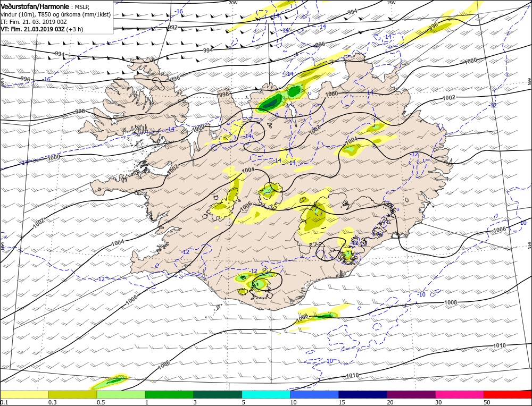The width and height of the screenshot is (532, 406).
Task: Click the olive 0.3–0.5 legend swatch
Action: [72, 394]
